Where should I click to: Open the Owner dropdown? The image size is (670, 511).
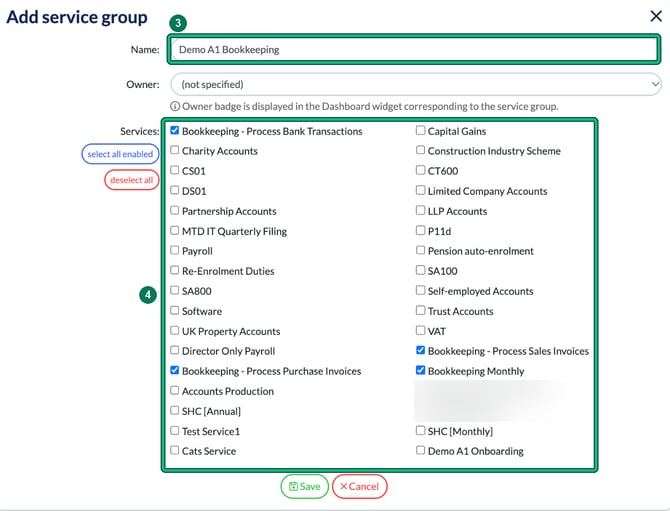[x=416, y=84]
